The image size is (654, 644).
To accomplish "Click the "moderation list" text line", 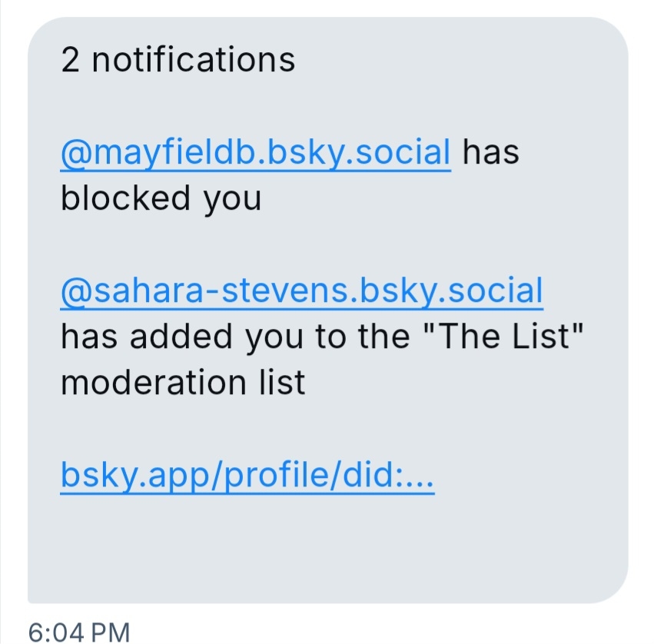I will pyautogui.click(x=183, y=382).
